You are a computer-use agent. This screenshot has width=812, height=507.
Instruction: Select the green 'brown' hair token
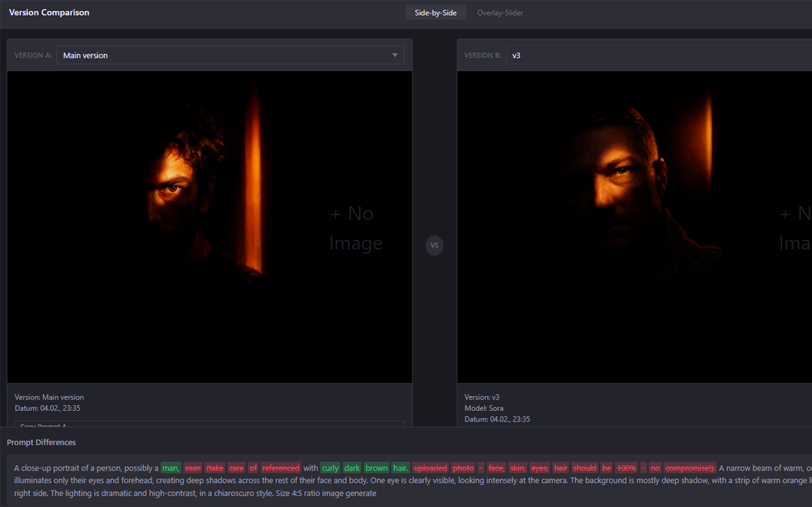[x=376, y=468]
